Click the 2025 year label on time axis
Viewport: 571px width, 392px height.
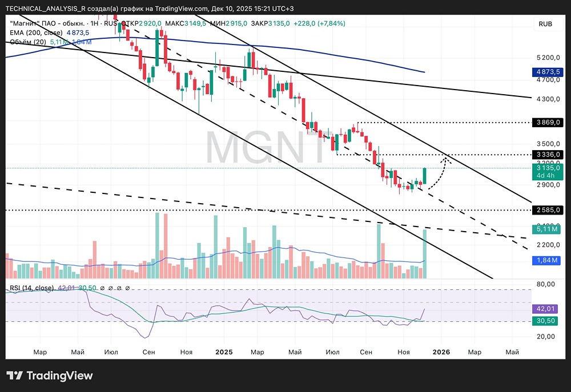pyautogui.click(x=224, y=352)
